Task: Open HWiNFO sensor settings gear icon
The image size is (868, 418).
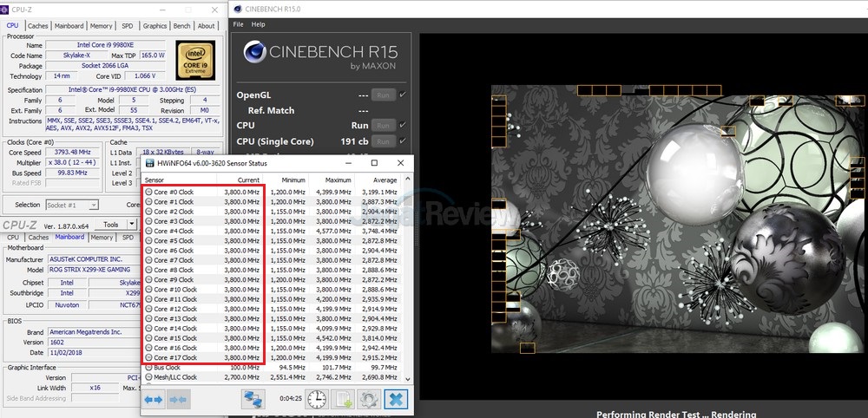Action: click(369, 399)
